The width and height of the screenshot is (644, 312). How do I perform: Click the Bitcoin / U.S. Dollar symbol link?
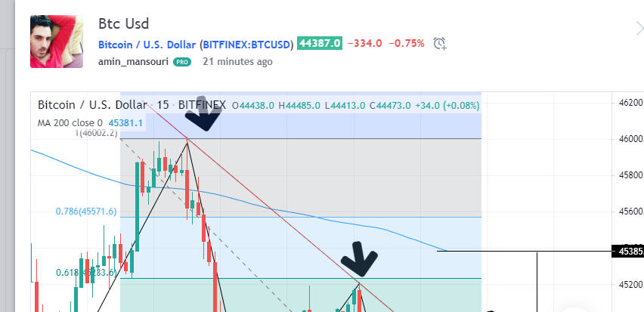point(196,44)
